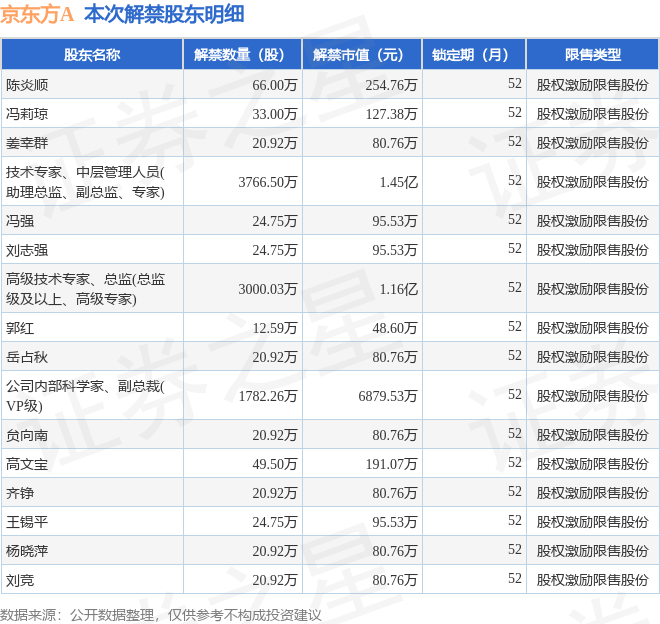660x624 pixels.
Task: Select the value 1.45亿
Action: [x=398, y=182]
